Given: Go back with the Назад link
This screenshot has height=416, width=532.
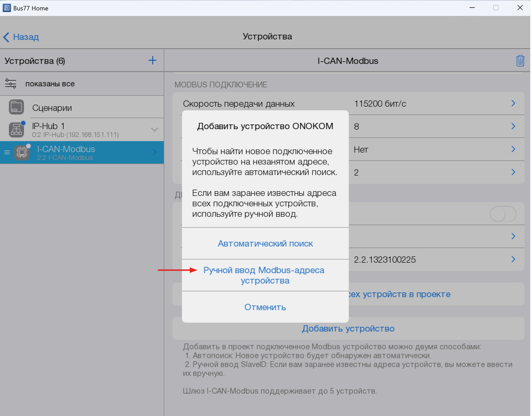Looking at the screenshot, I should [x=21, y=37].
